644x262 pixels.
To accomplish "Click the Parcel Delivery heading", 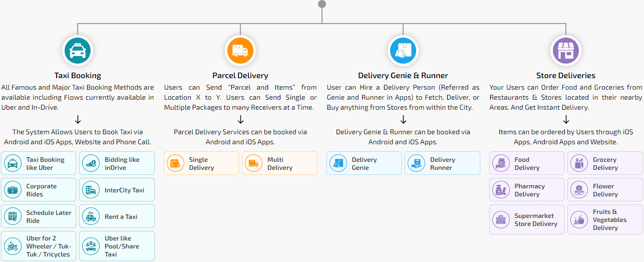I will (240, 76).
